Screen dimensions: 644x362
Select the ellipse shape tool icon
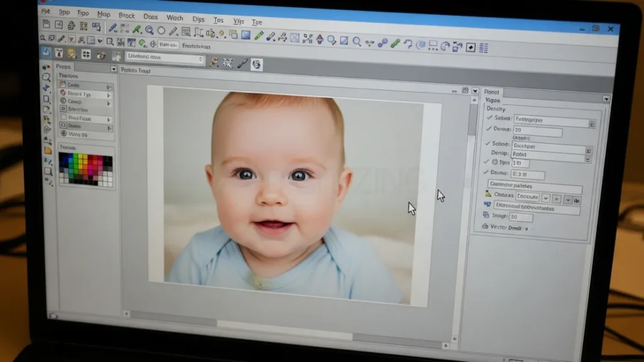tap(162, 30)
